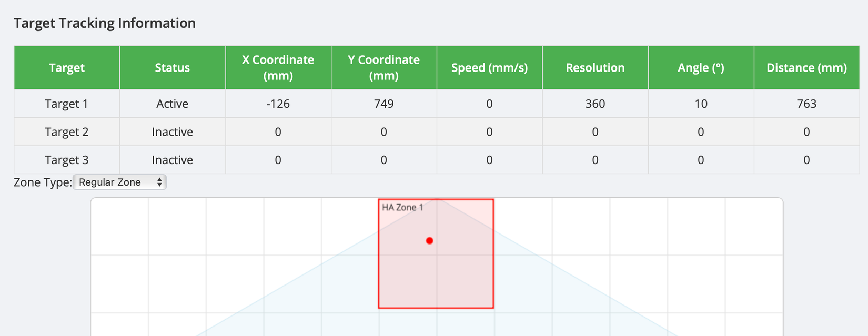Image resolution: width=868 pixels, height=336 pixels.
Task: Select the Target 3 row name
Action: click(x=67, y=160)
